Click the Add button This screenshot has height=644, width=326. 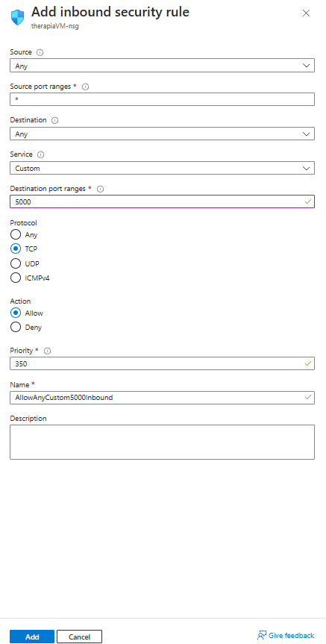[32, 637]
